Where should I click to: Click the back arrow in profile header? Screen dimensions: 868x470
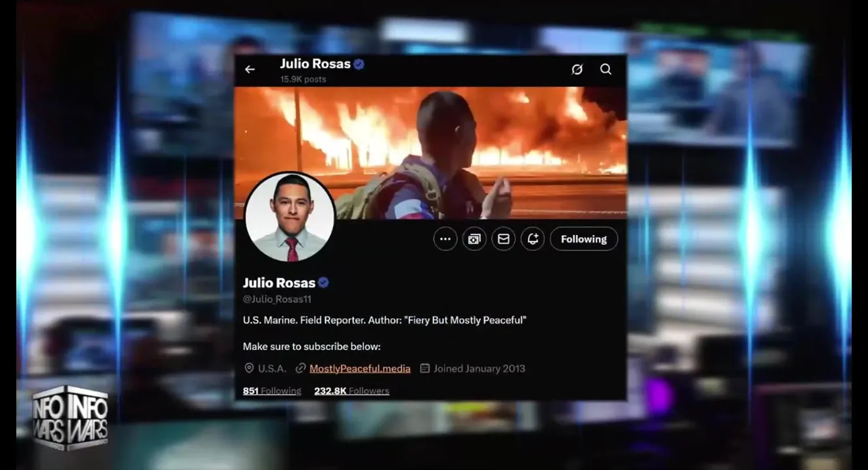point(249,69)
